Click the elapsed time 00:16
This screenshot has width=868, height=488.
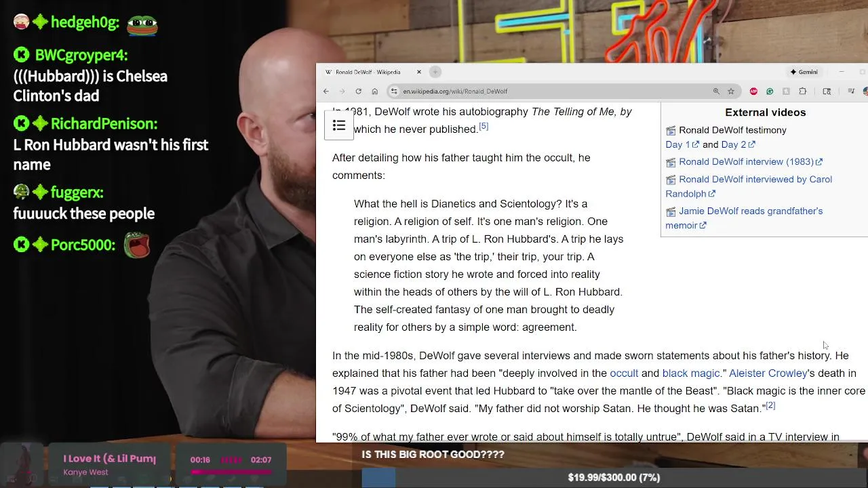(x=200, y=460)
